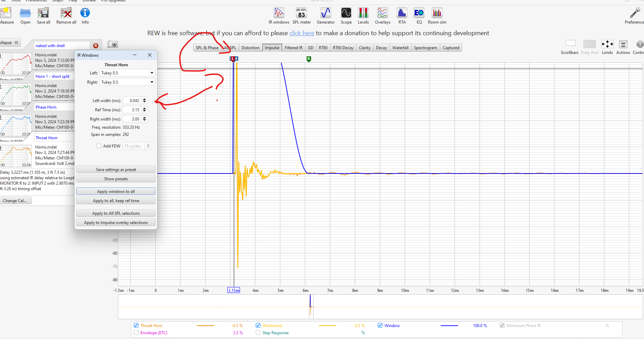Toggle graph Scrollbars icon

pos(571,43)
